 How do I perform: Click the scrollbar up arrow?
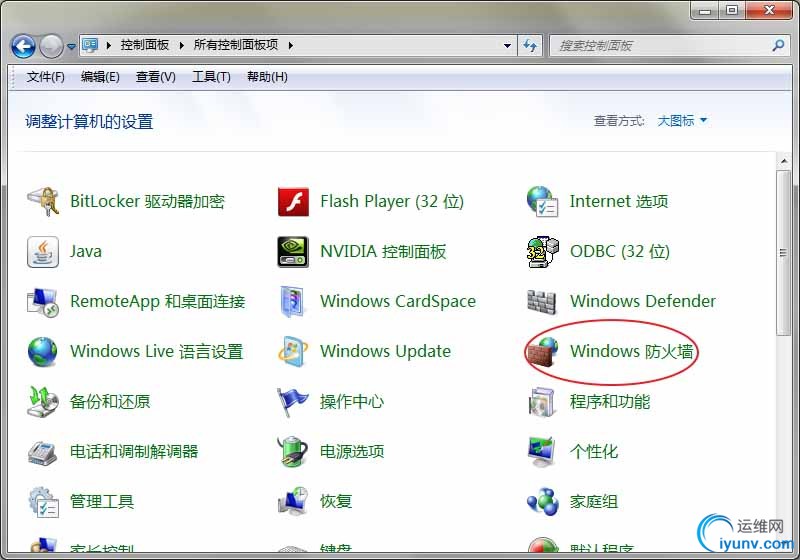click(784, 161)
